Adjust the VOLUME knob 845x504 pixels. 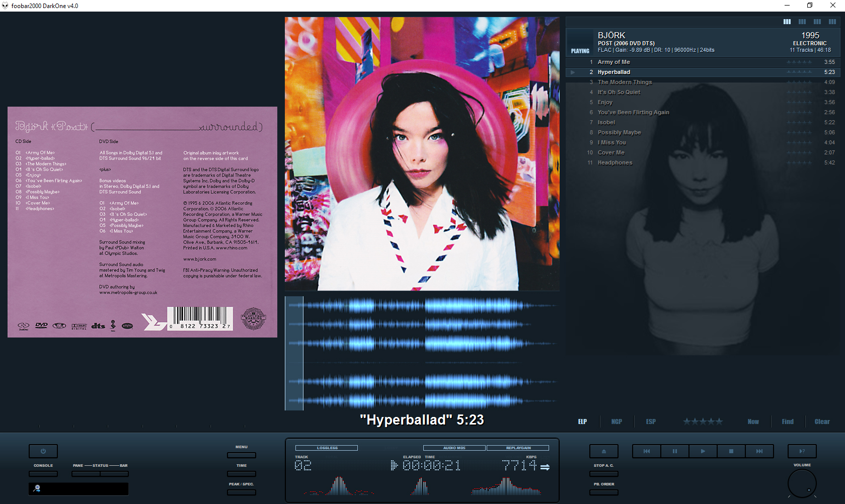802,483
